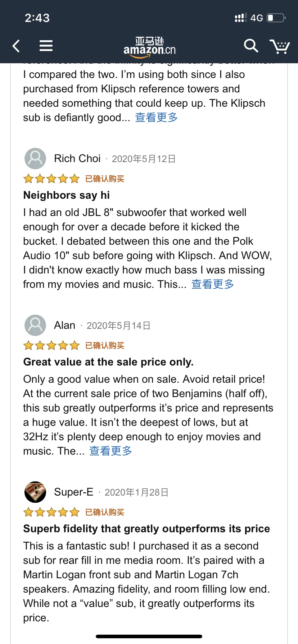
Task: Open the shopping cart
Action: (x=280, y=46)
